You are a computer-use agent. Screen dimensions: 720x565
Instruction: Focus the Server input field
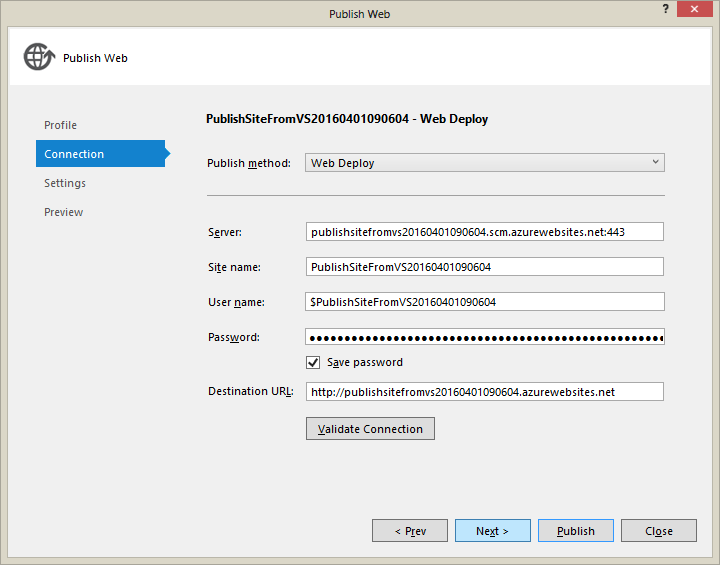pyautogui.click(x=485, y=232)
